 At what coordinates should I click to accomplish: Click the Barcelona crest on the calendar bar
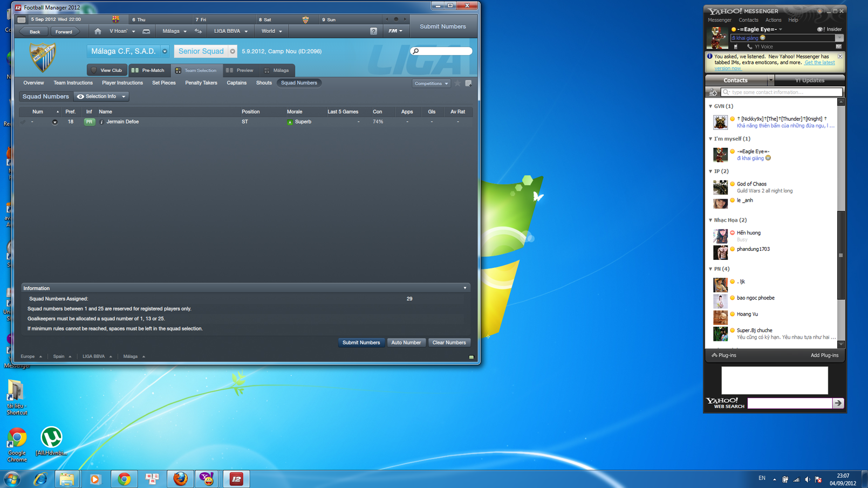coord(115,19)
